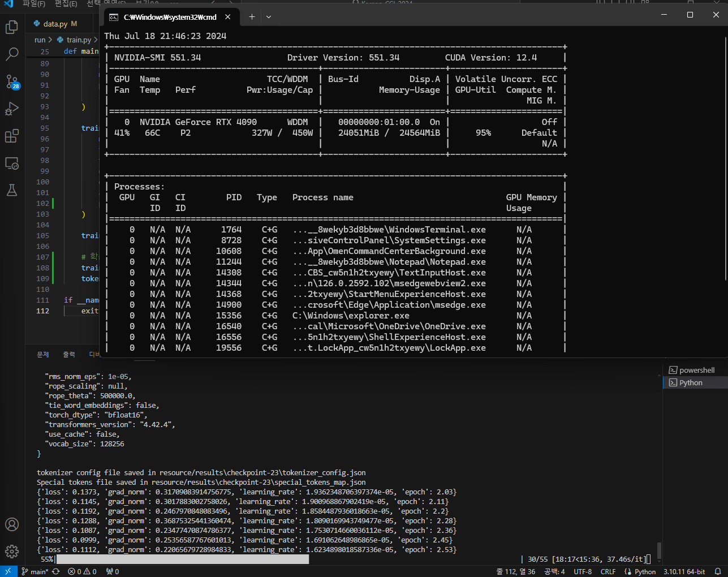Viewport: 728px width, 577px height.
Task: Click the 'Thu Jul 18 21:46:23 2024' timestamp
Action: (165, 36)
